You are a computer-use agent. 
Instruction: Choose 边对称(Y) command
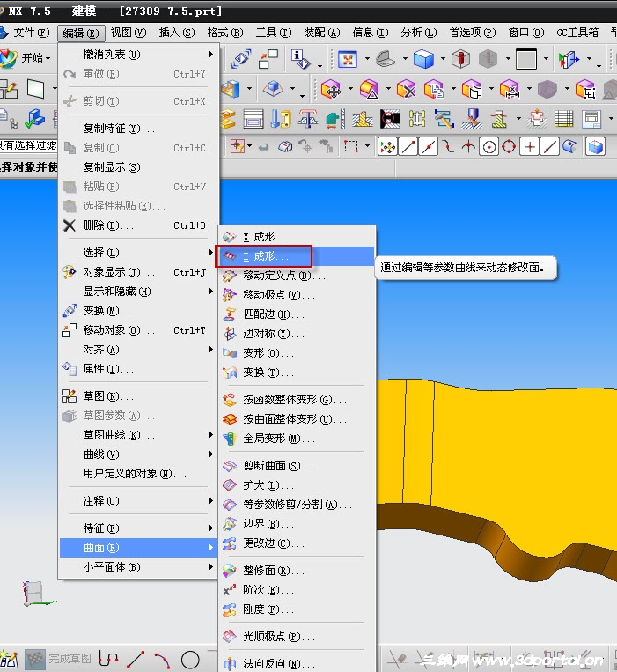296,334
